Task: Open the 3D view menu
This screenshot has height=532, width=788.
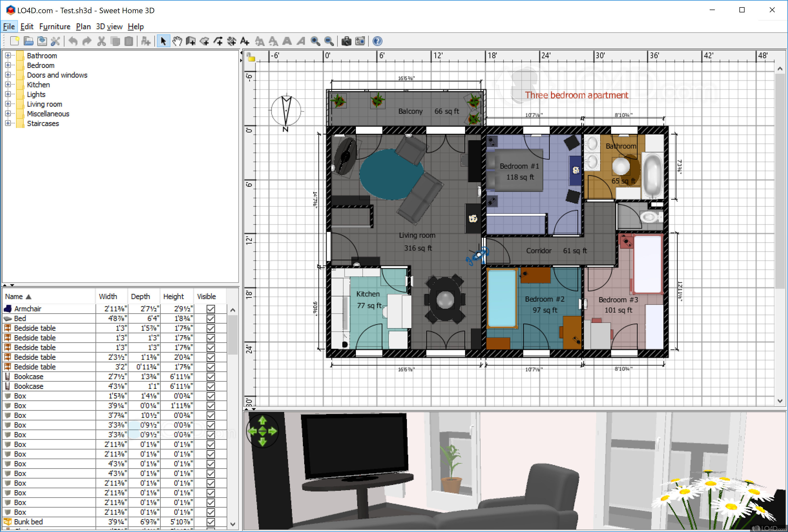Action: pos(109,26)
